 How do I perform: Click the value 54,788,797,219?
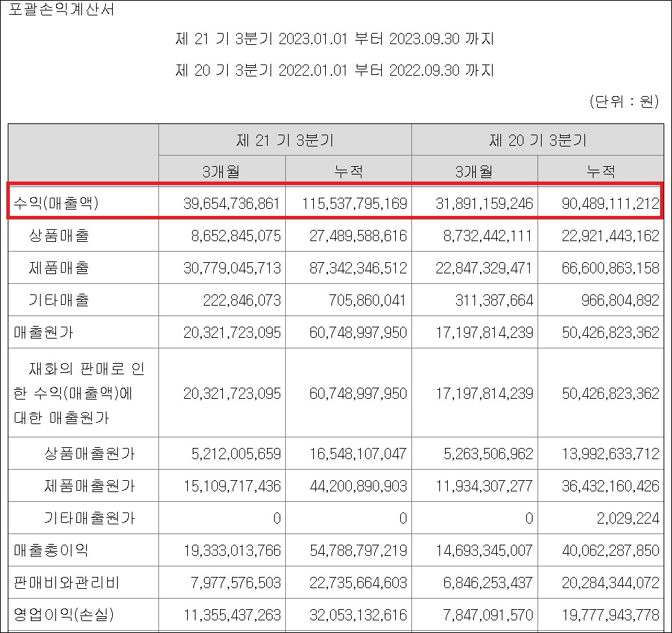pyautogui.click(x=358, y=551)
